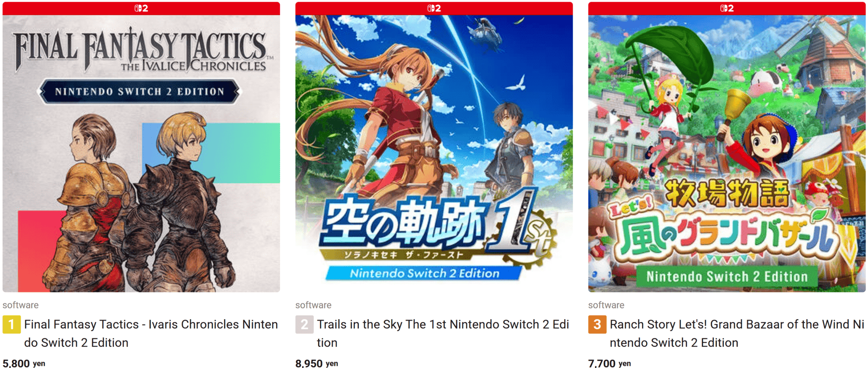Click software label under Trails in the Sky

coord(313,305)
